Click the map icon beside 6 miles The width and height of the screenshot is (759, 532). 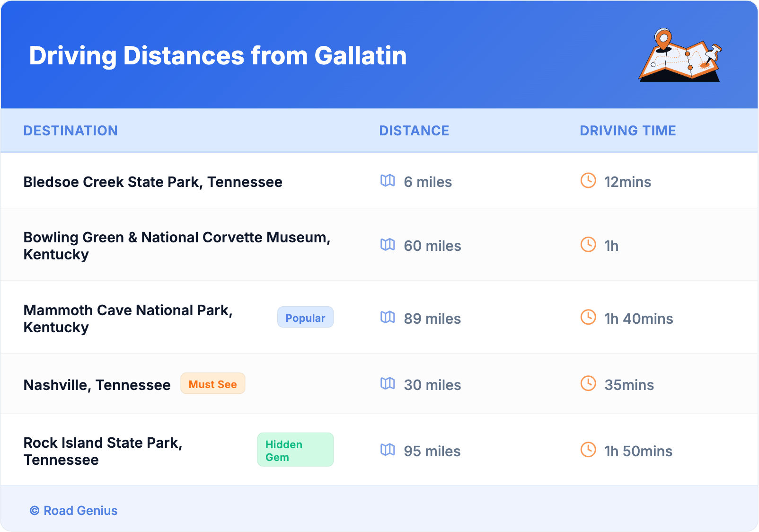pyautogui.click(x=388, y=181)
